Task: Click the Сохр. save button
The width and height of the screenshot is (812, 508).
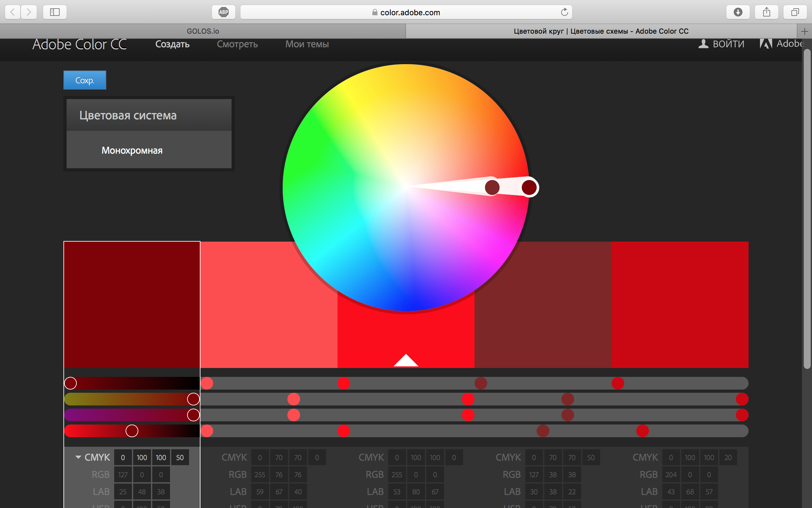Action: [x=85, y=80]
